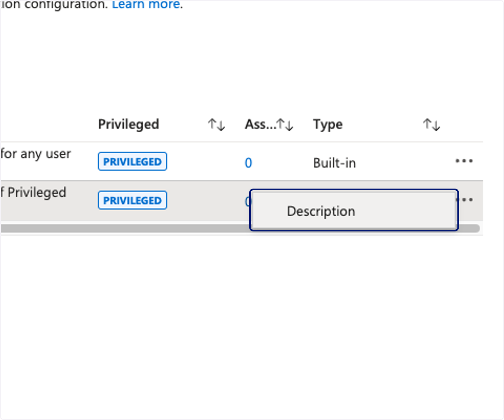Open more options ellipsis for Built-in row
504x420 pixels.
464,161
